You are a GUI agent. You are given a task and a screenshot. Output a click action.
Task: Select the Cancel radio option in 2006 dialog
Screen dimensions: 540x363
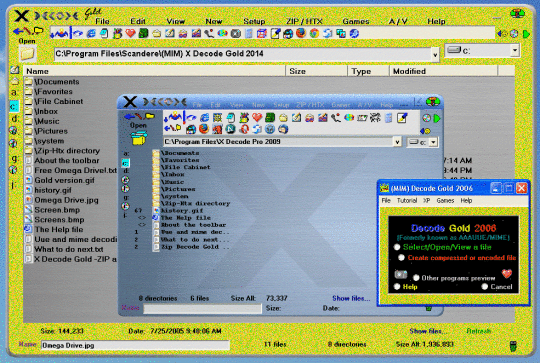[485, 287]
